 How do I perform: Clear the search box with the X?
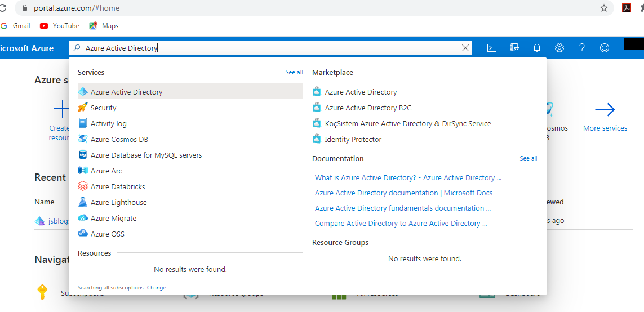(465, 48)
